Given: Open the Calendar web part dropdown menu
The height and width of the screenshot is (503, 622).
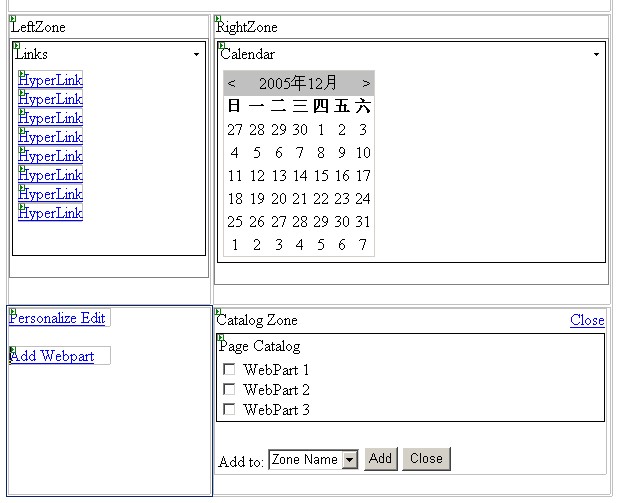Looking at the screenshot, I should (596, 54).
